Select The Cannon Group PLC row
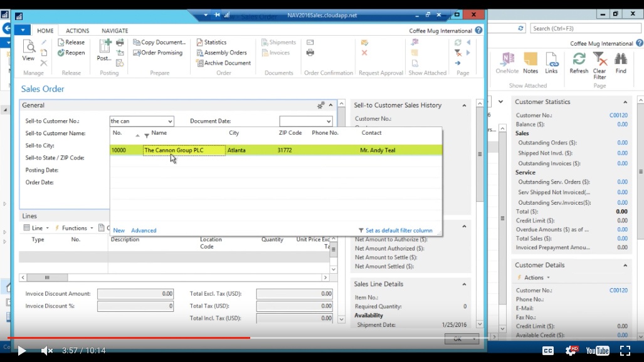Image resolution: width=644 pixels, height=362 pixels. pyautogui.click(x=276, y=150)
